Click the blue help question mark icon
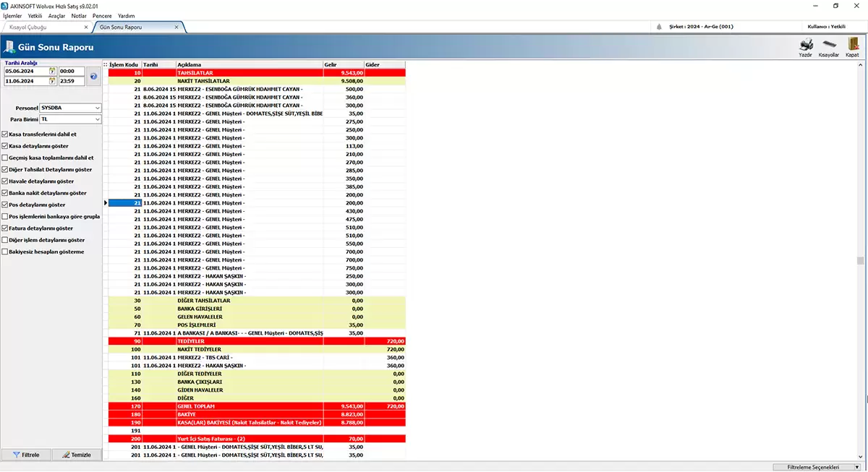This screenshot has width=868, height=472. click(93, 76)
